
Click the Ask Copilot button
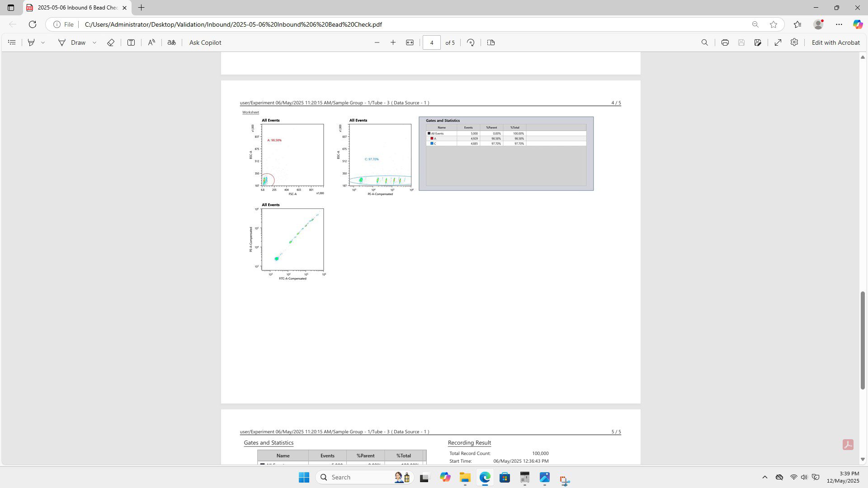[x=205, y=42]
